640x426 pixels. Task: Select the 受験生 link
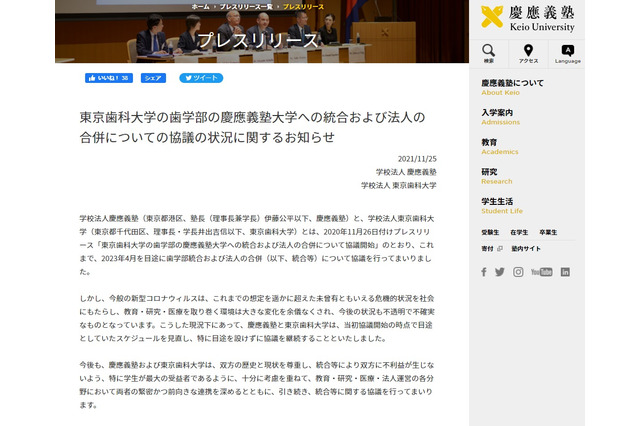[490, 232]
